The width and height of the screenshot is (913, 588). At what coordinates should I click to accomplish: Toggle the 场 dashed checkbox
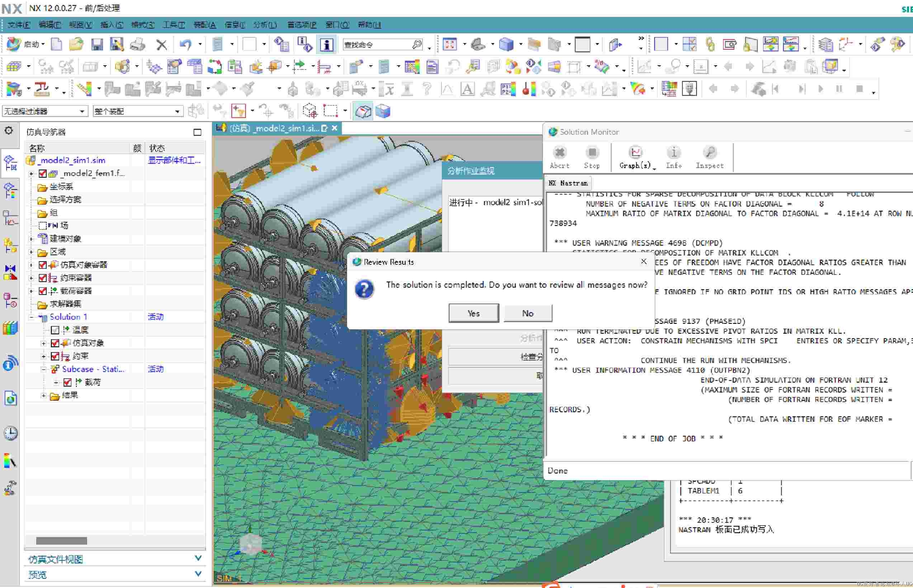(42, 226)
